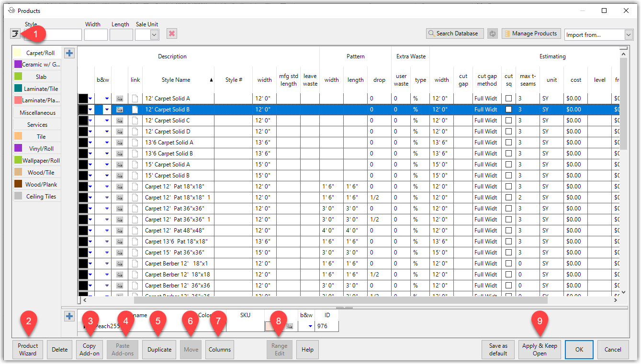The width and height of the screenshot is (641, 364).
Task: Click the red X clear filter icon
Action: pos(172,34)
